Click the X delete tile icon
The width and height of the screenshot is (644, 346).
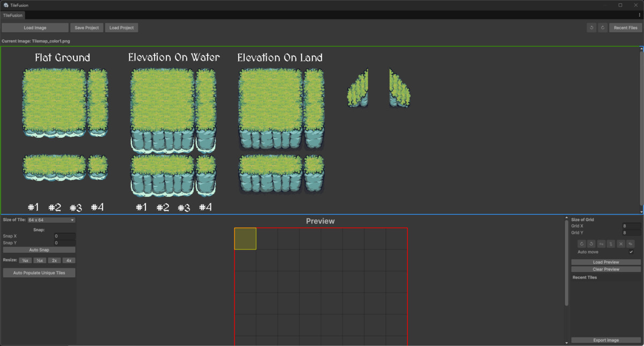pyautogui.click(x=621, y=244)
